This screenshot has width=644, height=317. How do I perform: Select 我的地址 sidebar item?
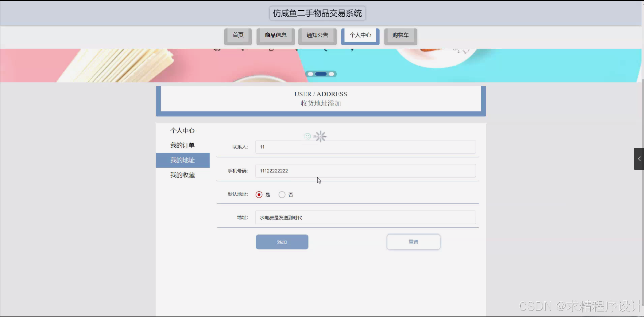[182, 160]
